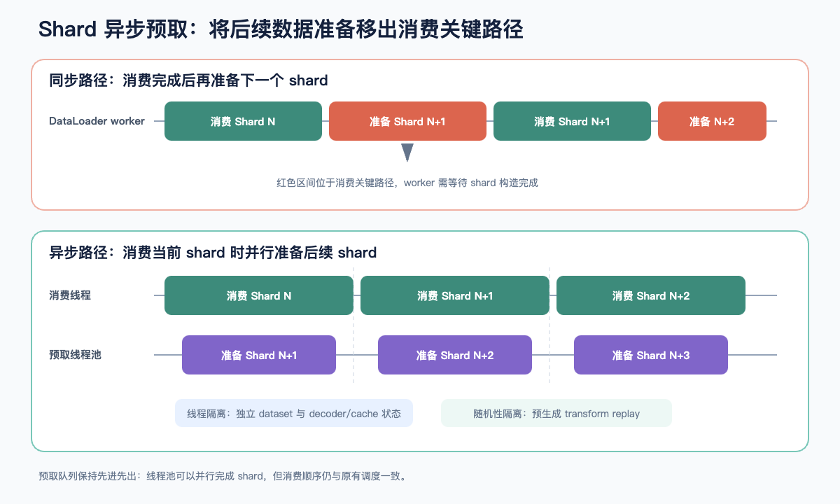The width and height of the screenshot is (840, 504).
Task: Click async "消费 Shard N" green block
Action: pyautogui.click(x=259, y=295)
